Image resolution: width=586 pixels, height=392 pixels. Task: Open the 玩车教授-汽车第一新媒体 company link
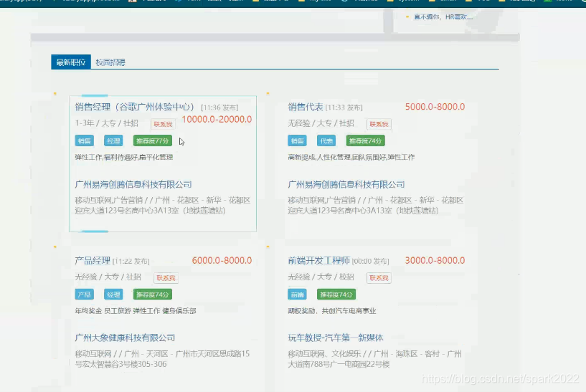(335, 338)
